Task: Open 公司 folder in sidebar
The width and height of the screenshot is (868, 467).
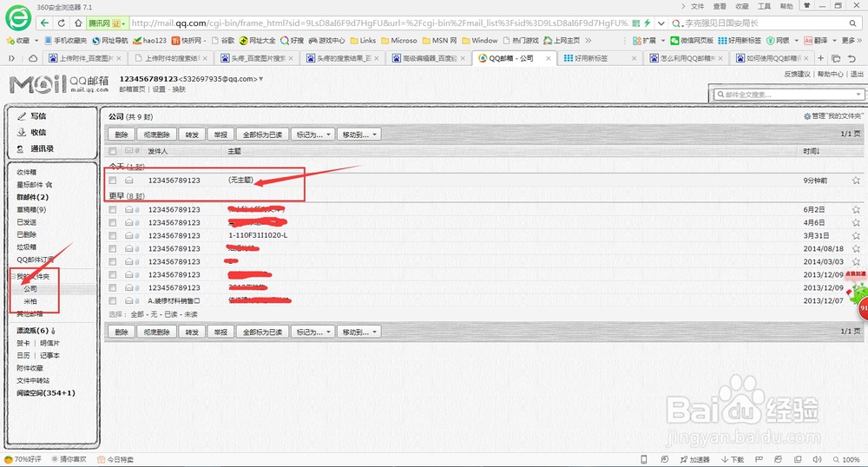Action: point(30,289)
